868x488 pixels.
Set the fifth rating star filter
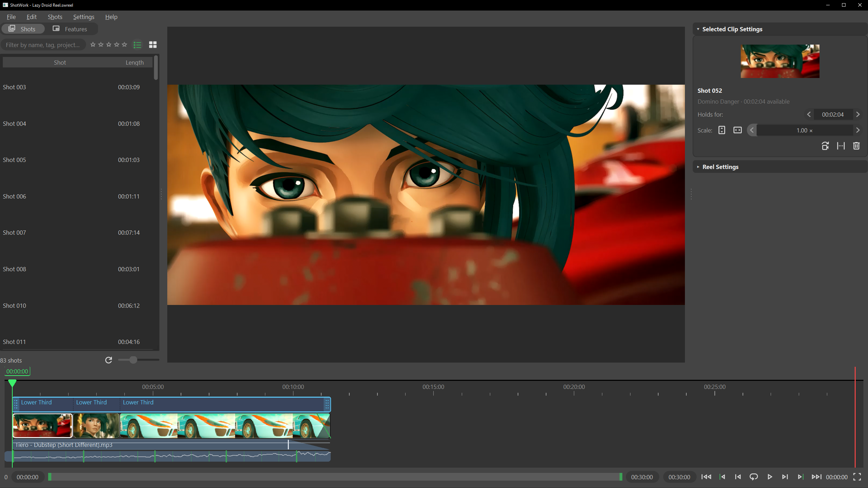[x=124, y=45]
